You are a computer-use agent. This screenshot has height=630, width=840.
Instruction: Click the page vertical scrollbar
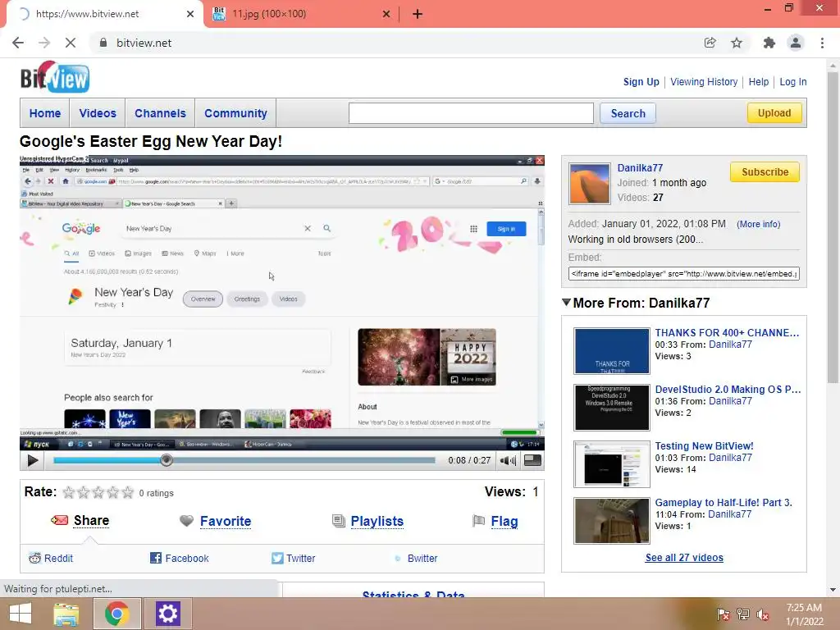coord(833,228)
